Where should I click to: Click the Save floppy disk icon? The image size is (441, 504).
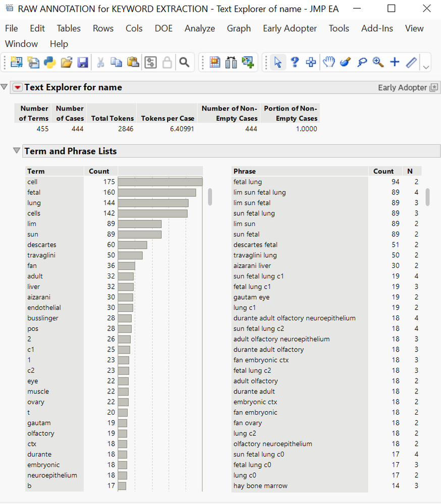click(x=83, y=62)
